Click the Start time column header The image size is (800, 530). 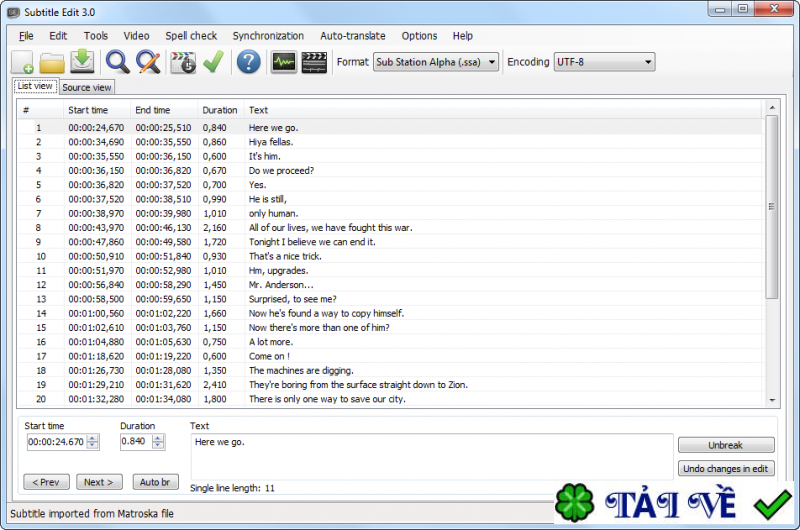[x=97, y=110]
